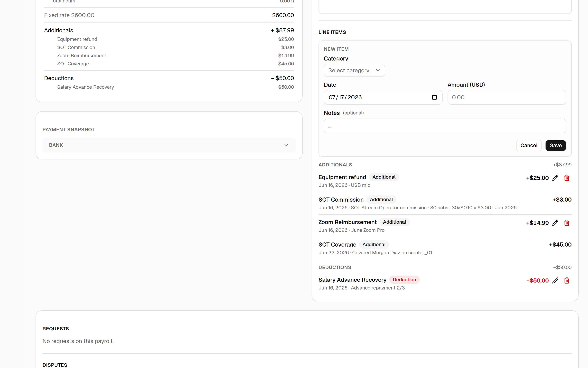
Task: Click the Additional badge next to SOT Coverage
Action: pos(374,245)
